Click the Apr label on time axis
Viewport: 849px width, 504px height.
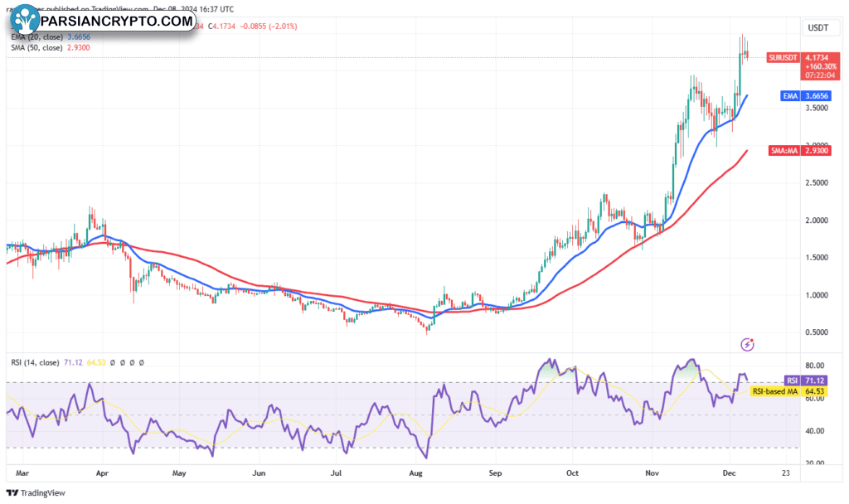pos(102,472)
